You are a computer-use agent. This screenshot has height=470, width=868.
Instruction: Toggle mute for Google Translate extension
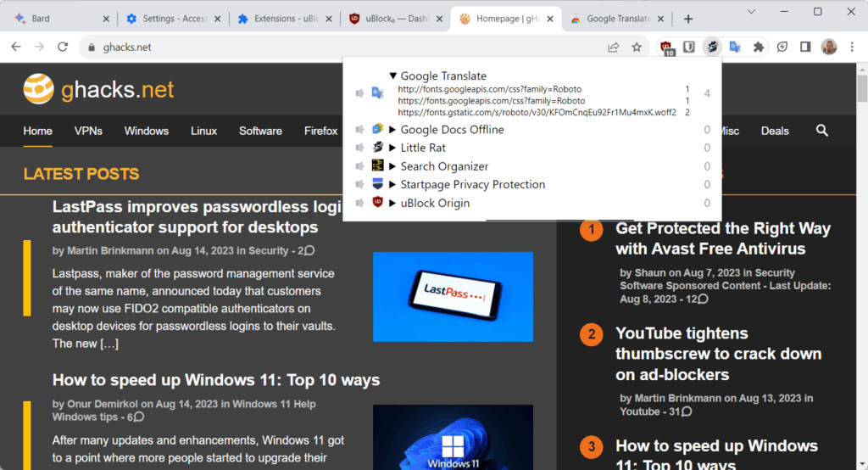[359, 93]
